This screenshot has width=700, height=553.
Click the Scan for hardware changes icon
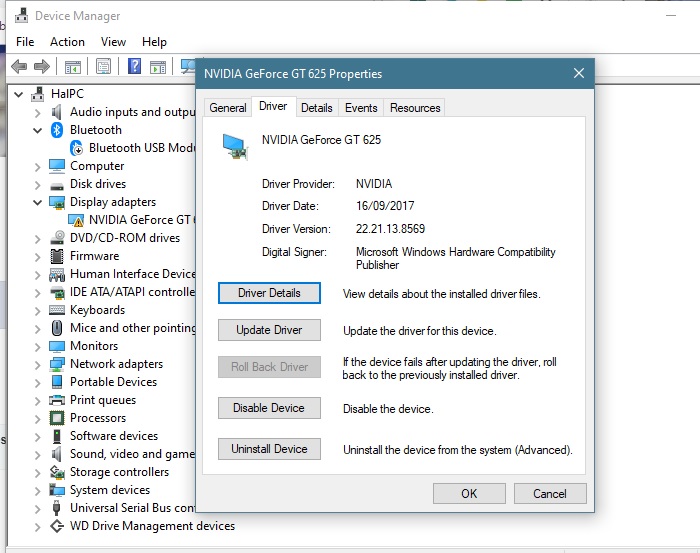(x=188, y=67)
